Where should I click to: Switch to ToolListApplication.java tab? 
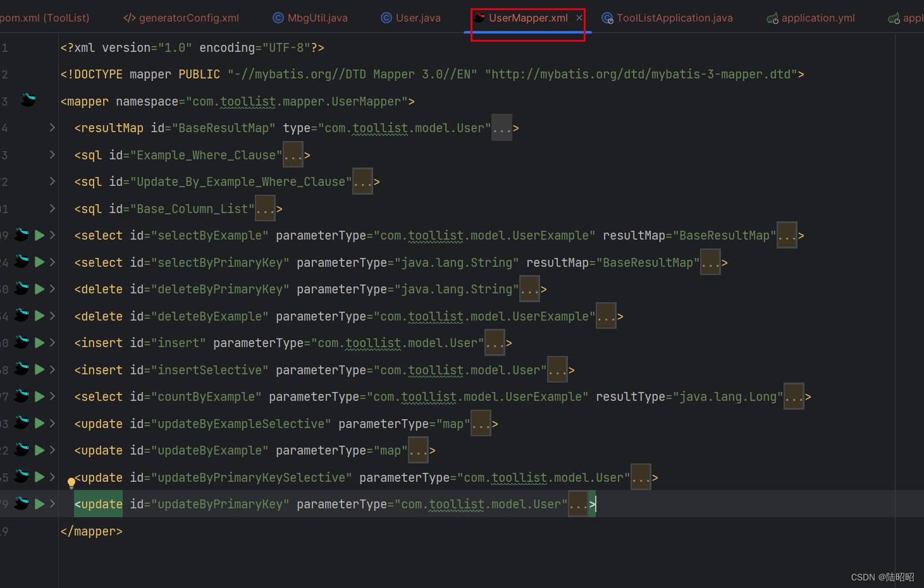pos(667,18)
